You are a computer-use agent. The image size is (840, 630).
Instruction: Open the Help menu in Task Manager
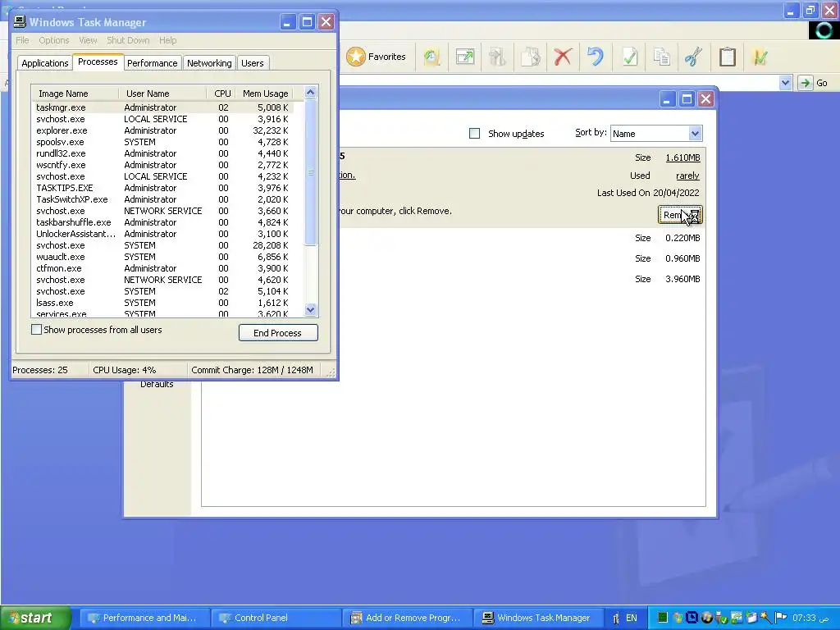click(x=167, y=40)
